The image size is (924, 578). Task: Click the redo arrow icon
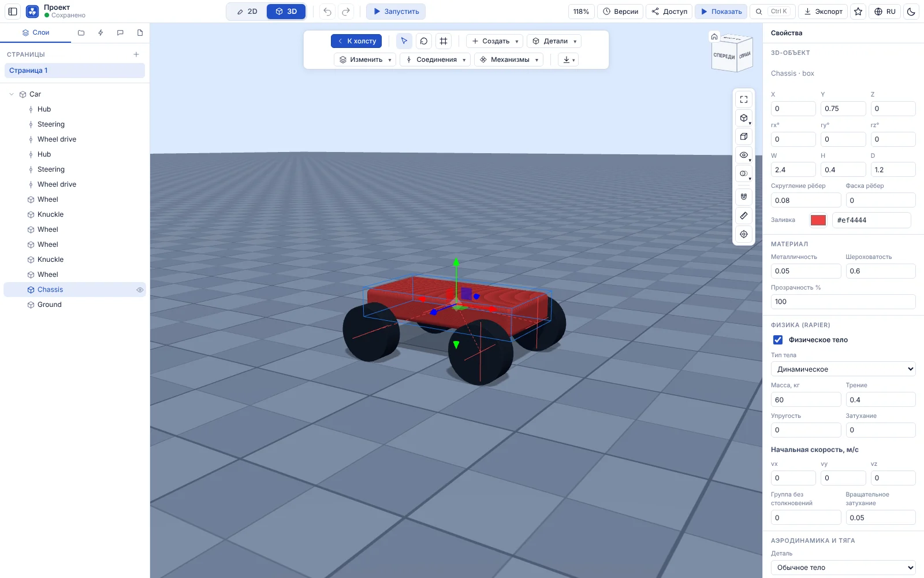[x=346, y=12]
